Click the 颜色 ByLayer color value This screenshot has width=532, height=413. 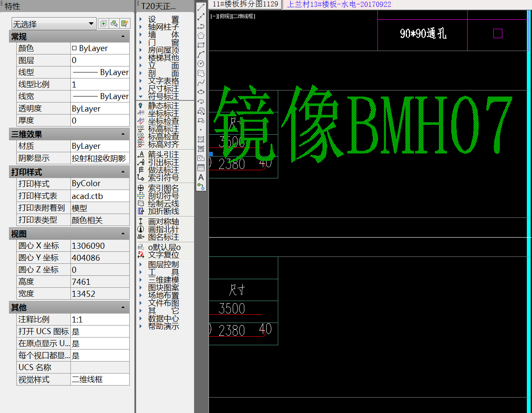pyautogui.click(x=100, y=48)
